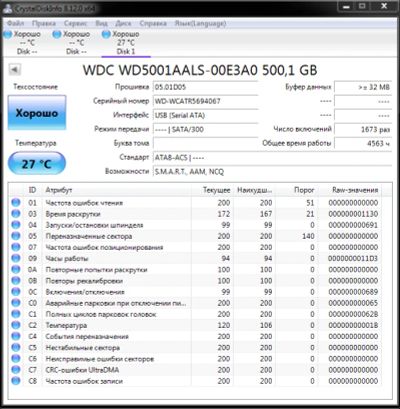Image resolution: width=400 pixels, height=409 pixels.
Task: Select the Часы работы attribute text
Action: (x=67, y=259)
